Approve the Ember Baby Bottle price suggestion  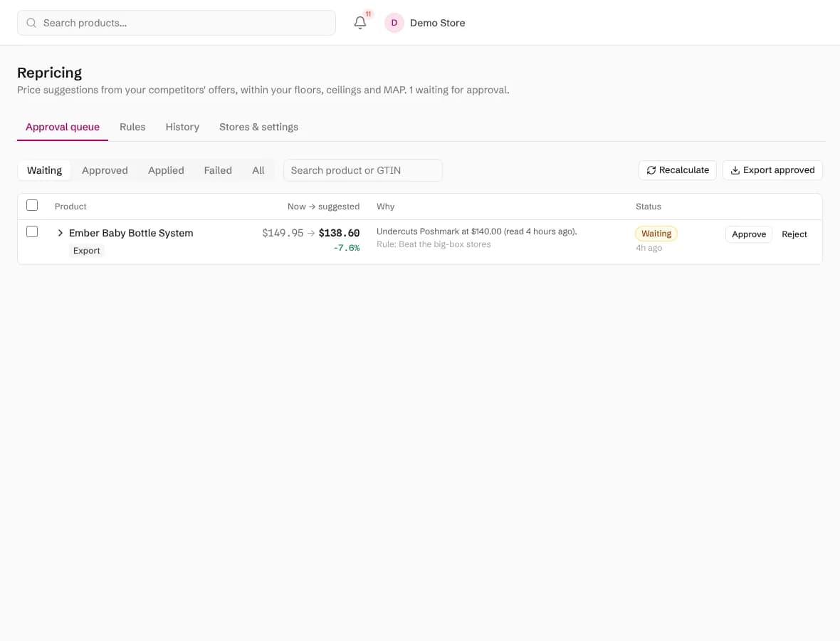748,234
